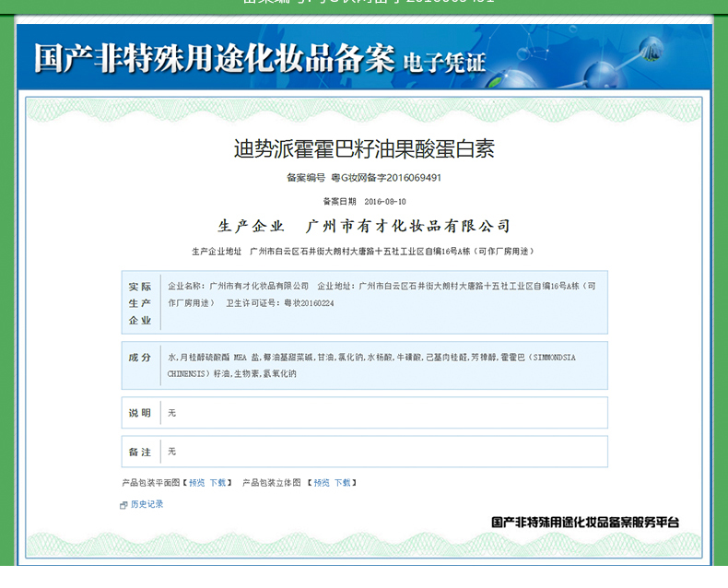Click the 下载 link for 产品包装平面图
This screenshot has width=728, height=588.
point(217,483)
